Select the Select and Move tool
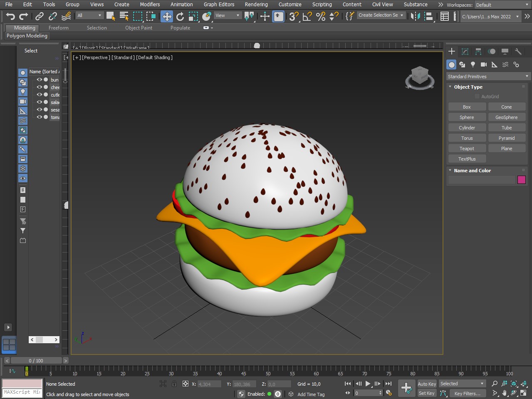This screenshot has height=399, width=532. pos(167,16)
